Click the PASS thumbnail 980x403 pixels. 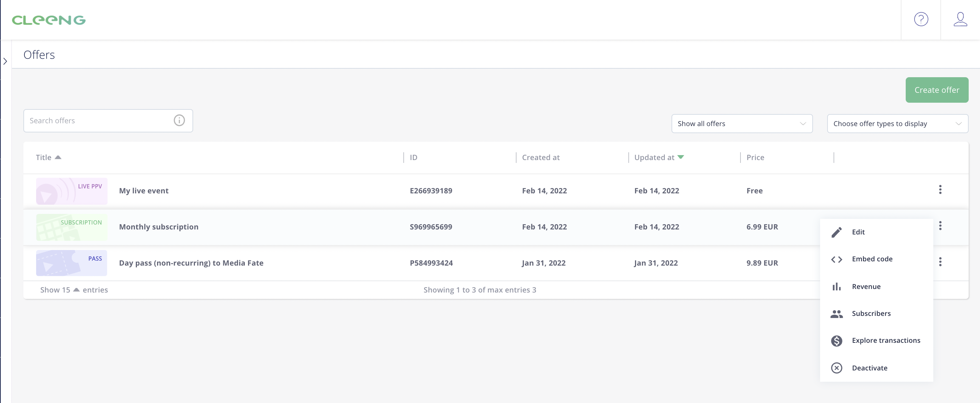coord(71,263)
